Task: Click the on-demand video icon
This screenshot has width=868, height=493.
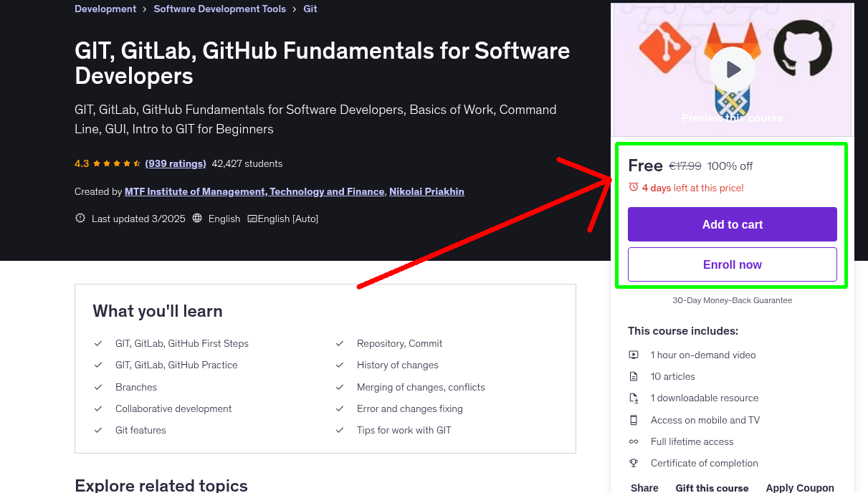Action: [634, 355]
